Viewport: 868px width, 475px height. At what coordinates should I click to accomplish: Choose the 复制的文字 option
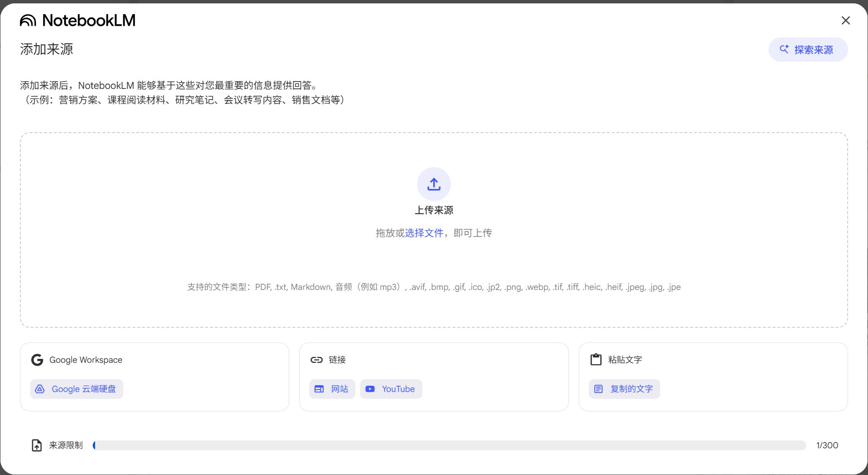(624, 389)
